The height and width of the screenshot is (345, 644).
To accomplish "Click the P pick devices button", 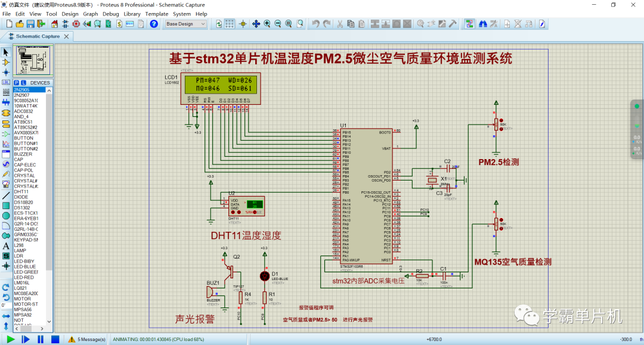I will click(17, 83).
